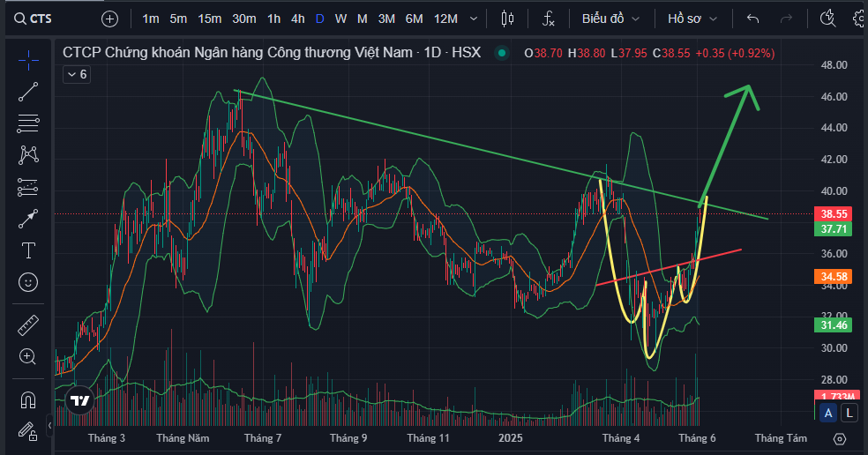Expand the collapsed indicator legend showing 6
The image size is (868, 455).
tap(76, 75)
